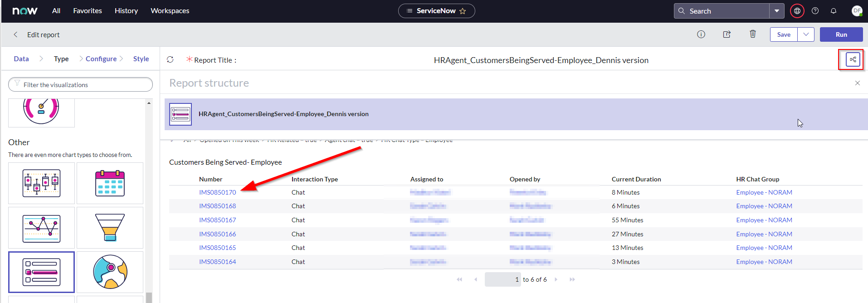Open record IMS0850170
The height and width of the screenshot is (303, 868).
coord(218,192)
